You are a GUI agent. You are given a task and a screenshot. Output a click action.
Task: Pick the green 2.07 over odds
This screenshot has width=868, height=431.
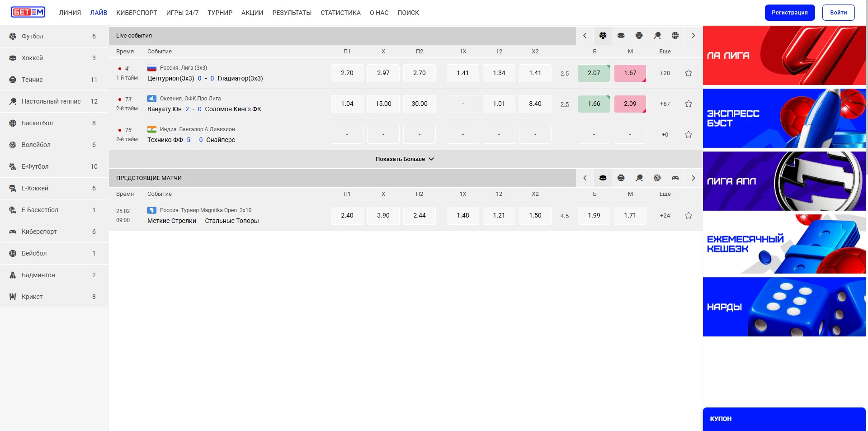pos(594,73)
